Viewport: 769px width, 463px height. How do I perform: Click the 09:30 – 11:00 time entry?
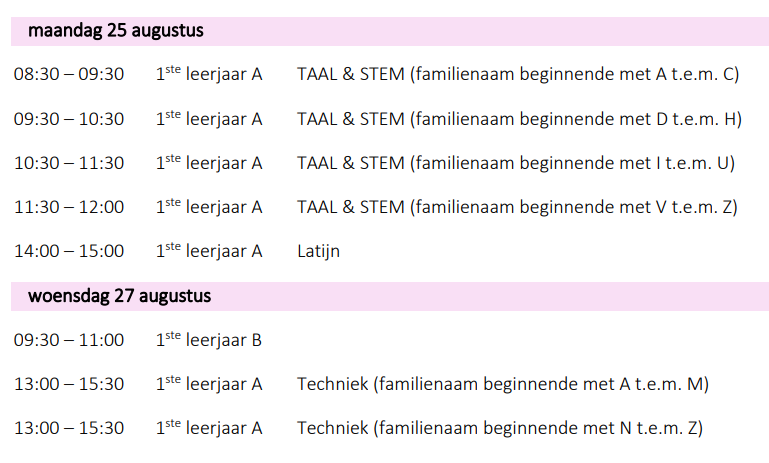point(69,340)
